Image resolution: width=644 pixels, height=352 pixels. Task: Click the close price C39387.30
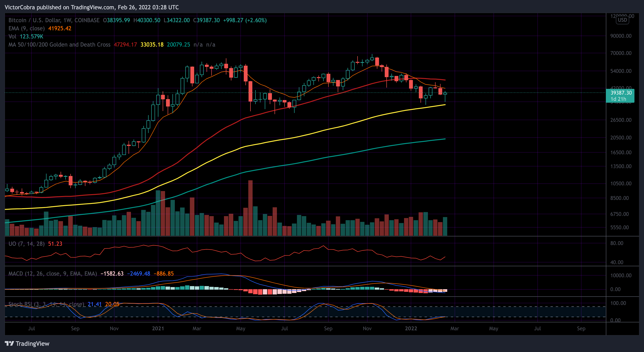[207, 20]
